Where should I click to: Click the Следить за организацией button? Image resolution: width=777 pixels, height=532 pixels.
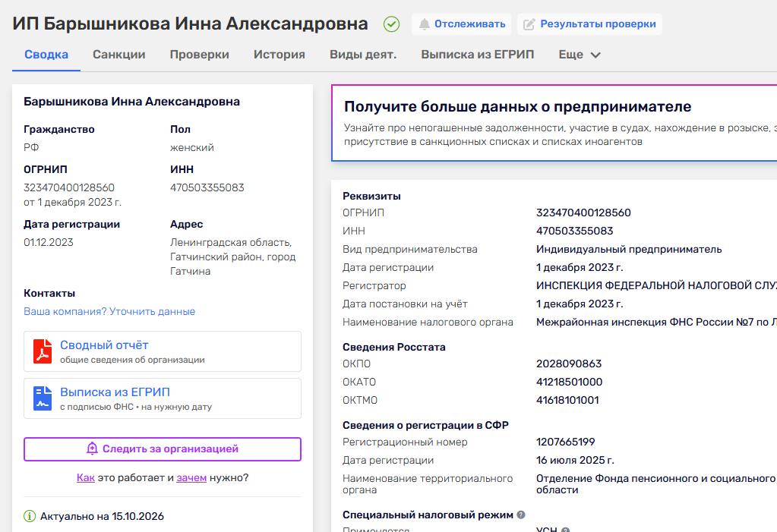point(163,449)
